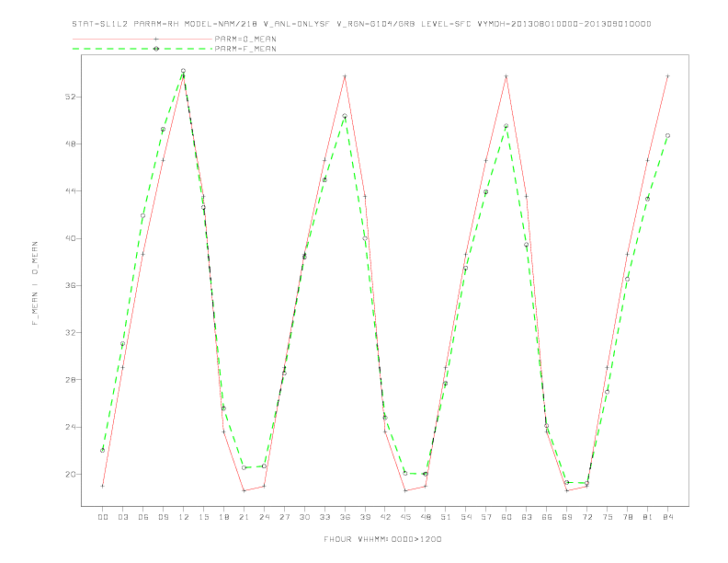728x563 pixels.
Task: Click green F_MEAN circle marker at hour 60
Action: tap(506, 126)
